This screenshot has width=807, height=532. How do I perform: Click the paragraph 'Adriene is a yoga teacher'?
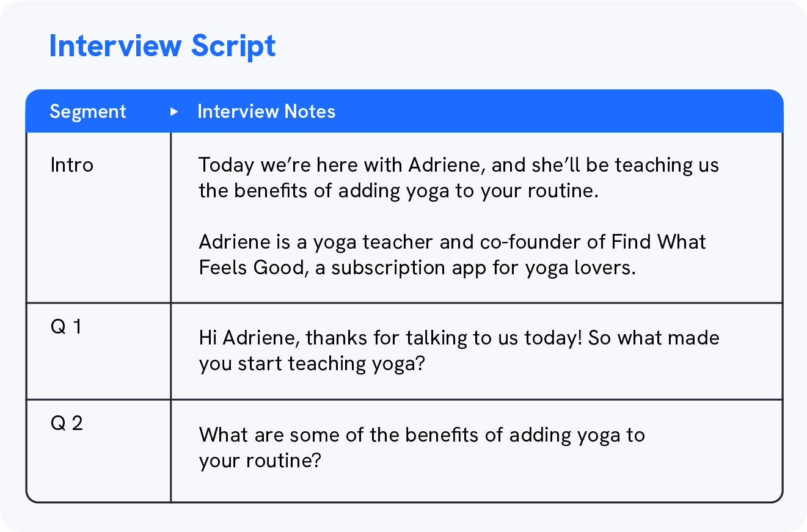click(453, 255)
